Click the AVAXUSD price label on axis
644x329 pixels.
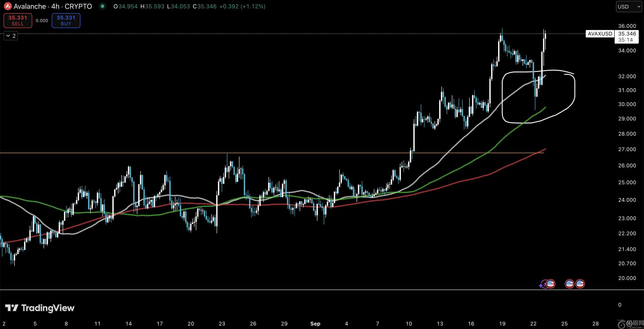(x=600, y=34)
